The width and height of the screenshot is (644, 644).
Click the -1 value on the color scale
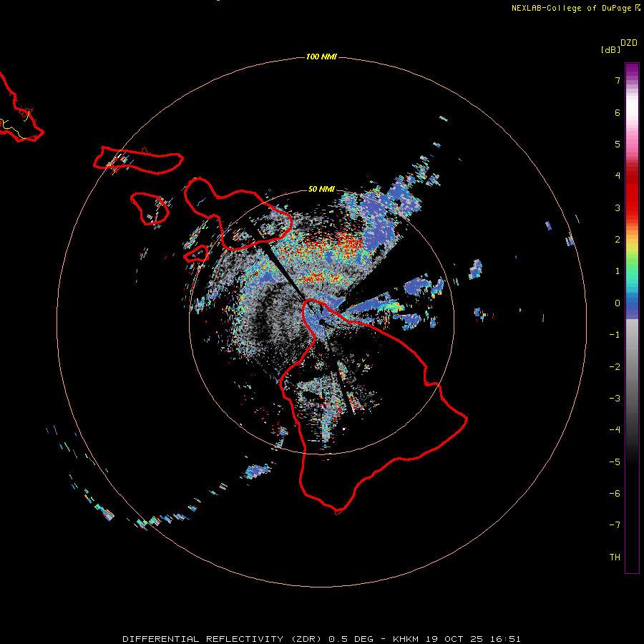tap(615, 335)
